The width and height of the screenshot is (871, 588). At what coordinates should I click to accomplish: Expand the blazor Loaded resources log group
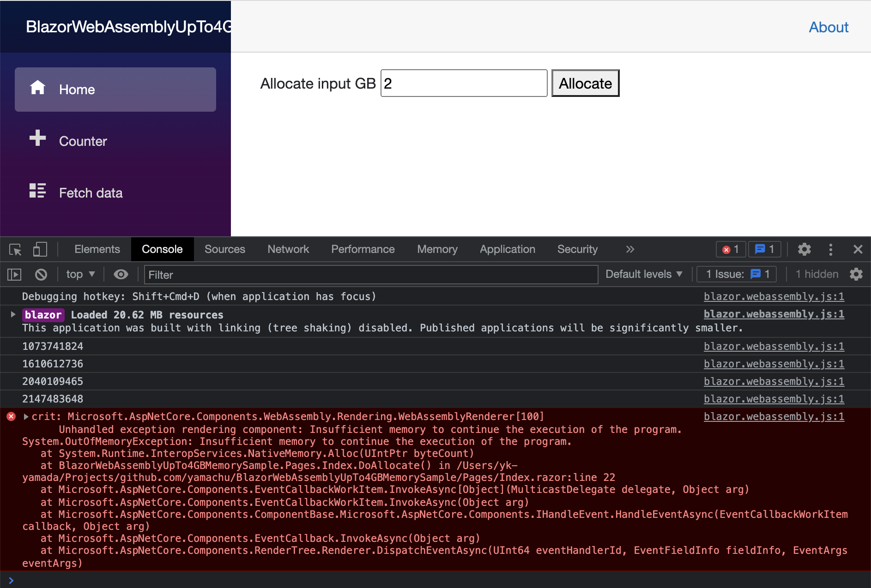13,314
